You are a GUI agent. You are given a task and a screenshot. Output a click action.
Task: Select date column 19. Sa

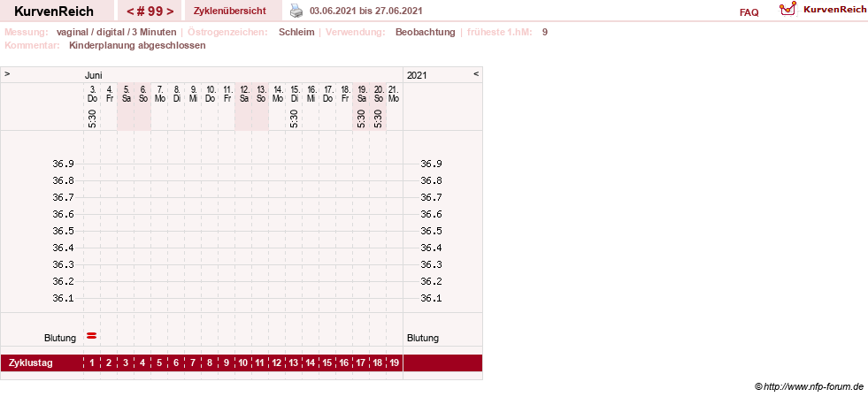coord(362,94)
